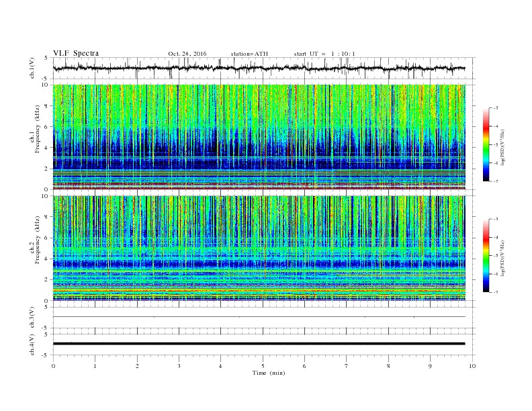Click the thick ch.4 voltage trace

point(259,344)
